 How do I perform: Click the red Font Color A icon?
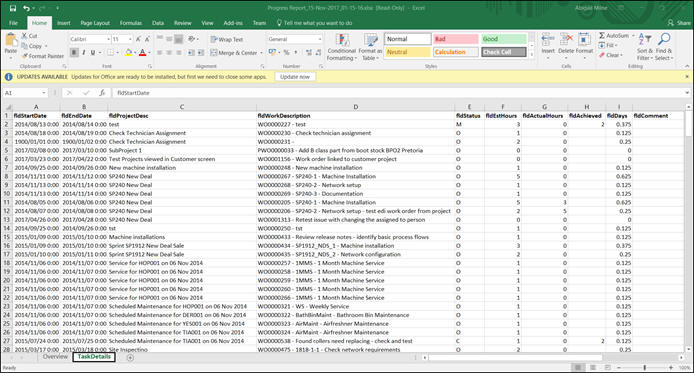tap(142, 53)
